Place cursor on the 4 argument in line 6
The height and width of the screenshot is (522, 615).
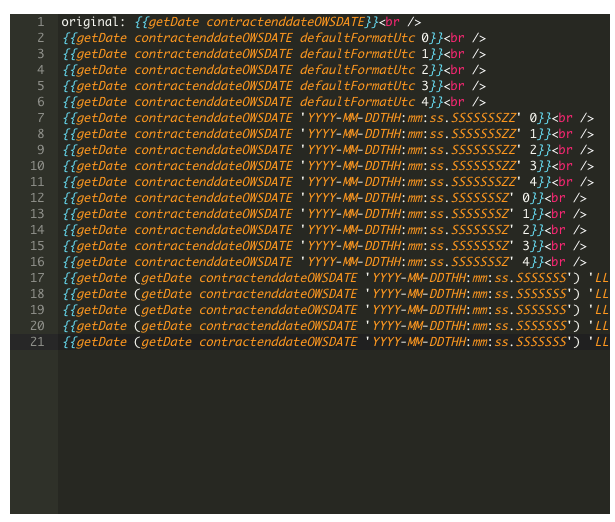click(425, 102)
